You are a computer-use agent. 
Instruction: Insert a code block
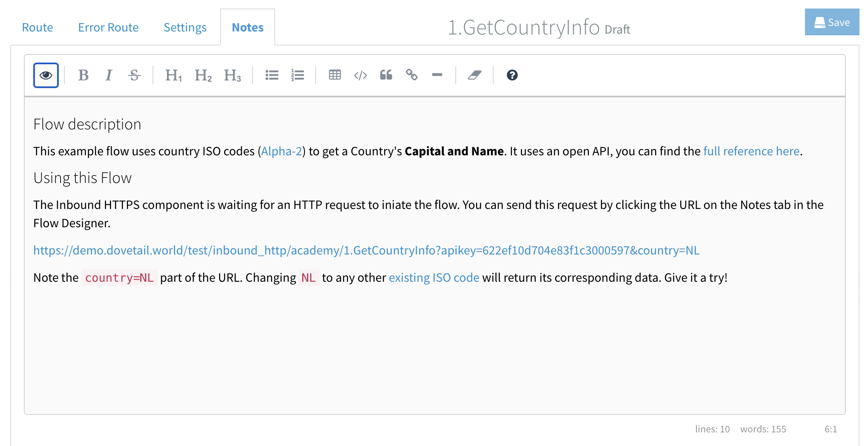click(x=360, y=75)
